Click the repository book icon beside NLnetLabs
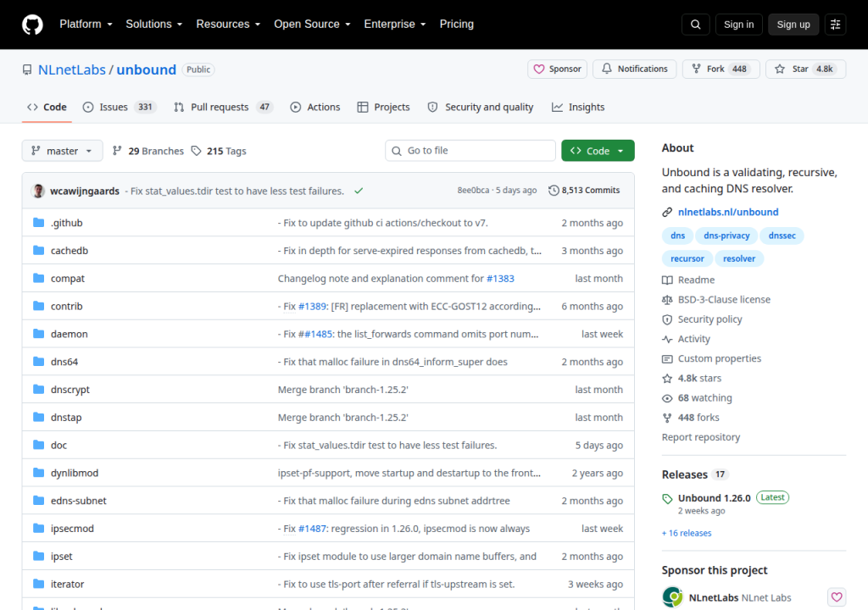The height and width of the screenshot is (610, 868). pyautogui.click(x=27, y=69)
